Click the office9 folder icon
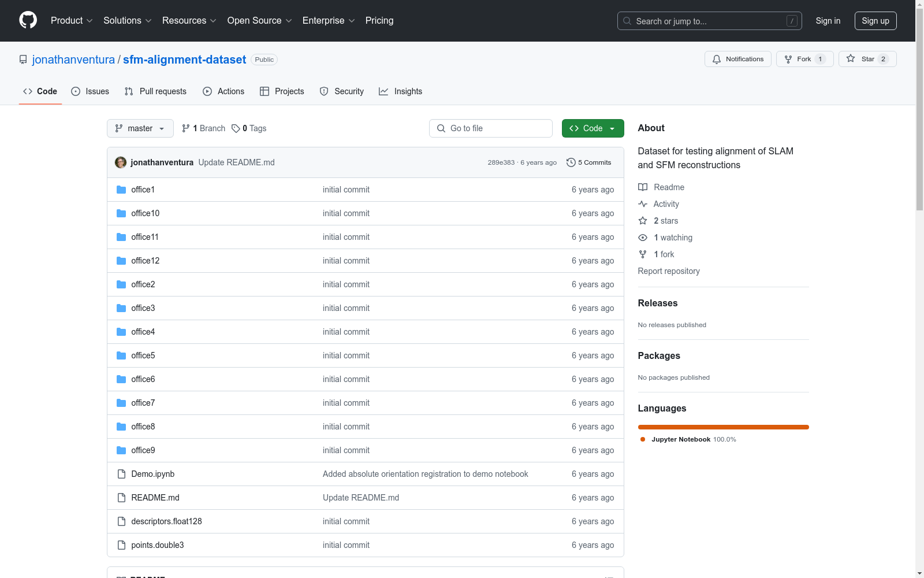 point(121,450)
